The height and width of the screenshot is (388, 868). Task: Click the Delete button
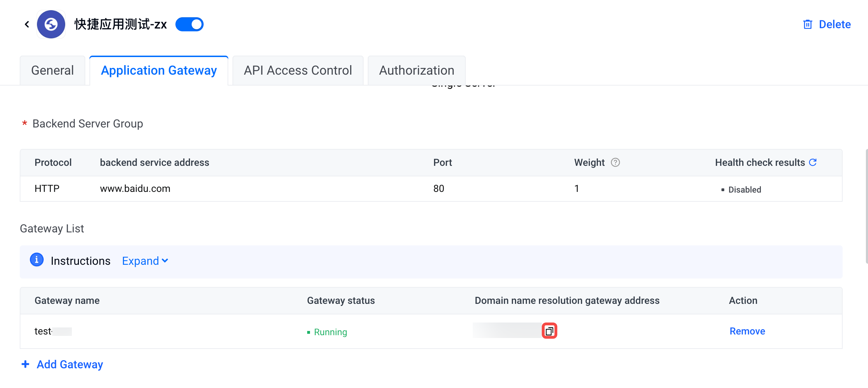pyautogui.click(x=827, y=24)
